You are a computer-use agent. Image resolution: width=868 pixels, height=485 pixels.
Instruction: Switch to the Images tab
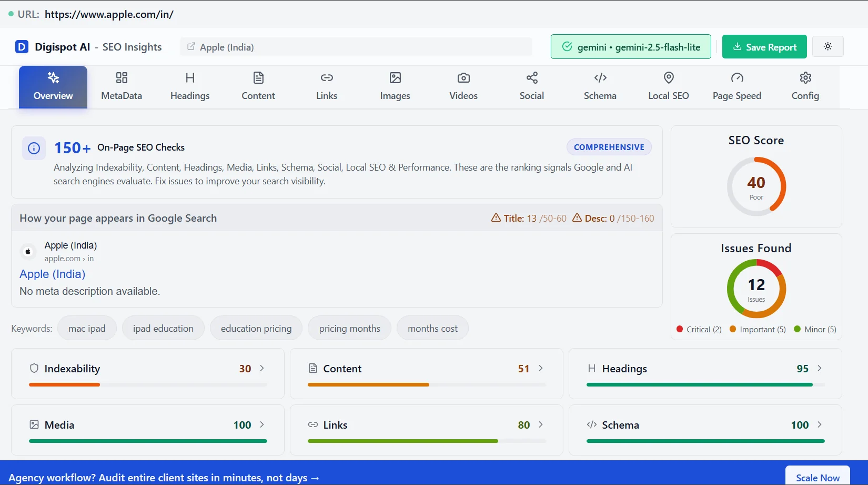coord(395,86)
